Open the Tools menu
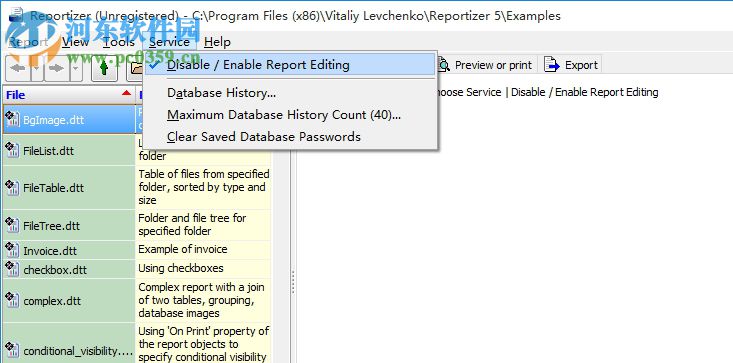This screenshot has width=733, height=363. pyautogui.click(x=119, y=42)
